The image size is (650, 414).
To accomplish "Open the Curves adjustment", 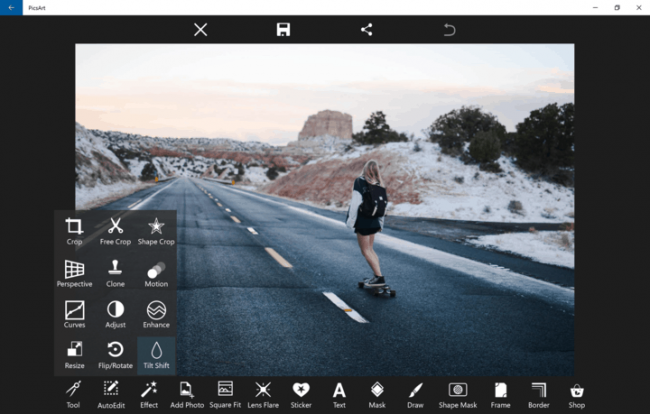I will click(74, 313).
